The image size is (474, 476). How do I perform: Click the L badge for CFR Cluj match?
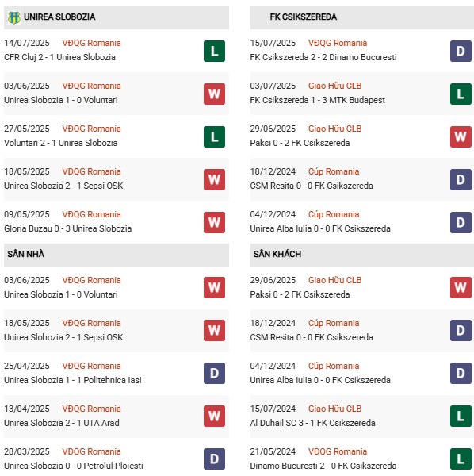214,51
